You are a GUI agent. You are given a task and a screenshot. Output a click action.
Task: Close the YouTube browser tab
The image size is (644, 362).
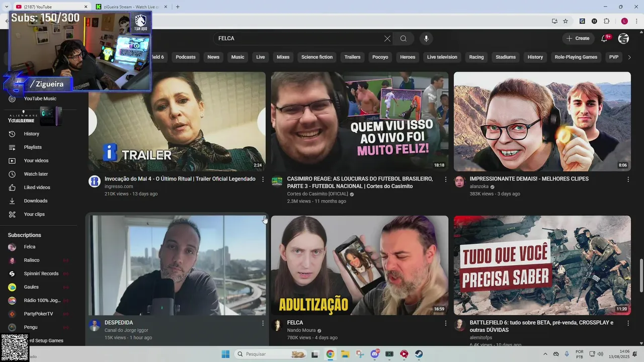tap(86, 7)
